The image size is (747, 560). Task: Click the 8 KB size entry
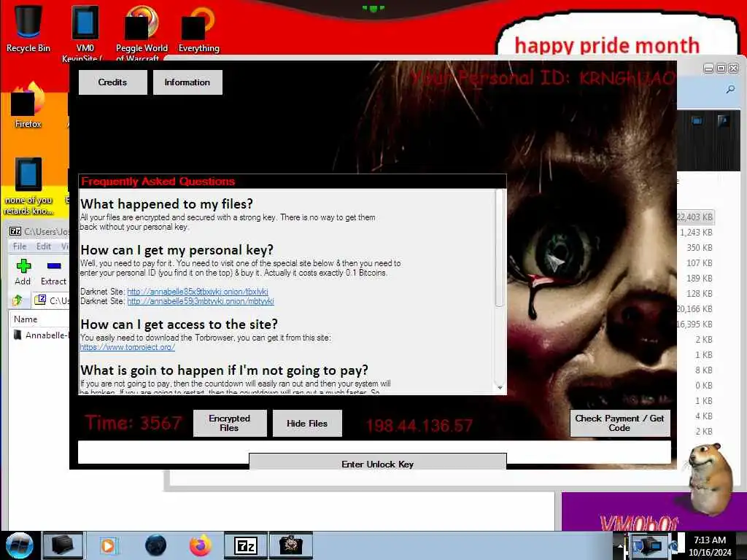(x=704, y=370)
